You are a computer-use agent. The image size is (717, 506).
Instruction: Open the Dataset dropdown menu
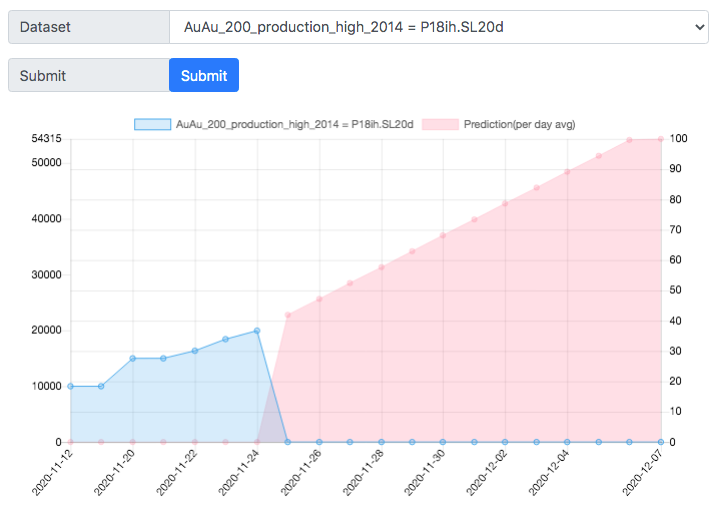pos(439,27)
